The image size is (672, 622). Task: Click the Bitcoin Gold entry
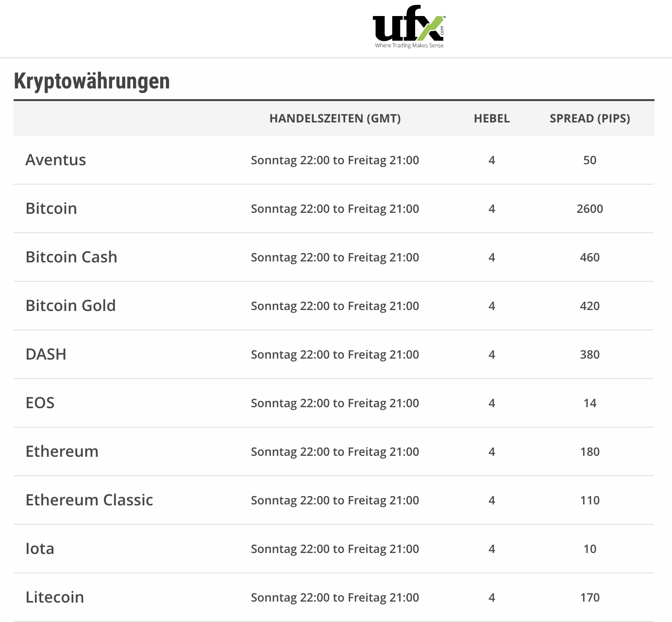click(71, 306)
